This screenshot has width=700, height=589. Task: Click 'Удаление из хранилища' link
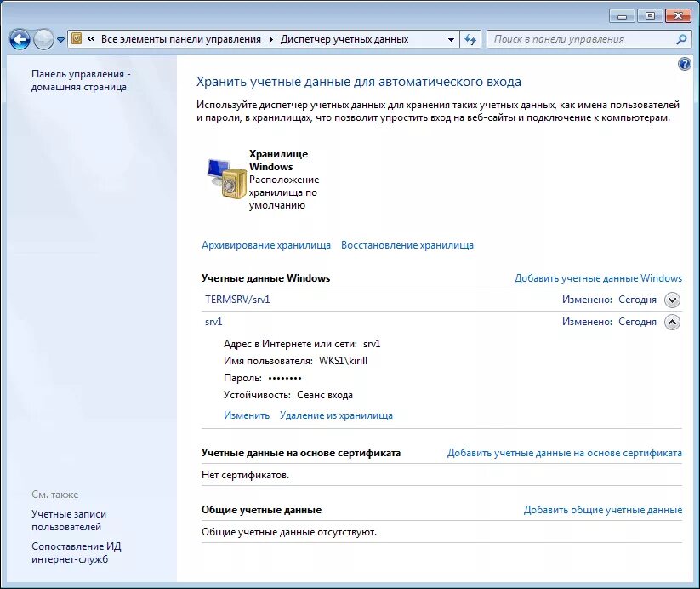pyautogui.click(x=336, y=415)
